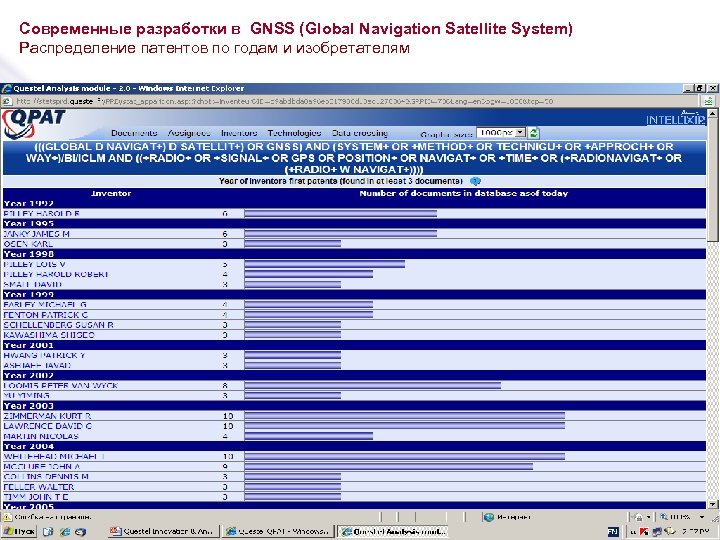Click the status bar warning icon
This screenshot has height=540, width=720.
pos(7,517)
